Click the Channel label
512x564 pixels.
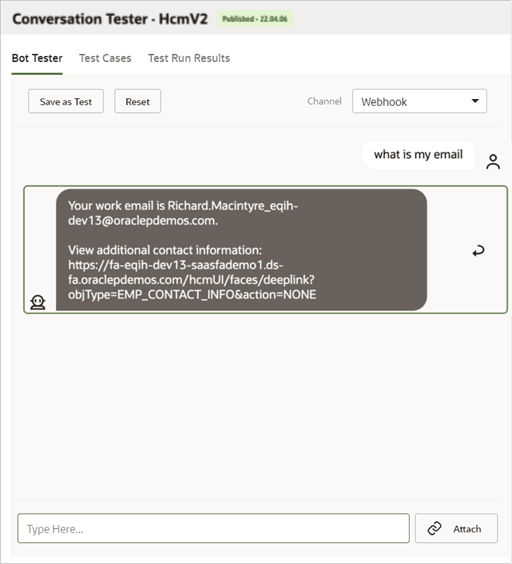(x=324, y=101)
